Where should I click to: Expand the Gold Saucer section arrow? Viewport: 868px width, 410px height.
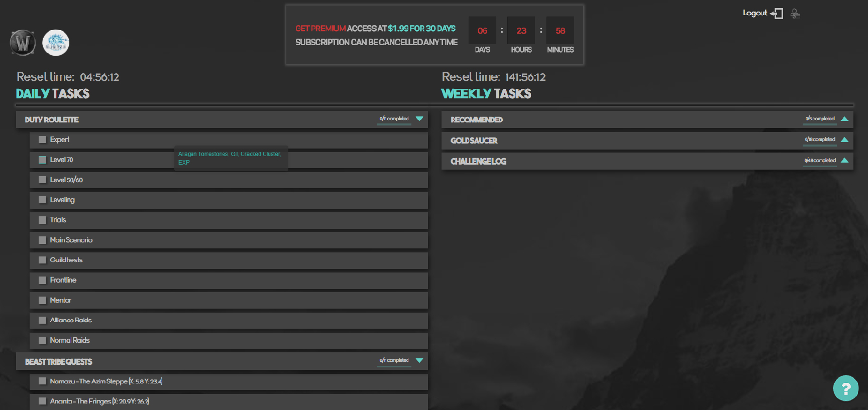tap(844, 140)
